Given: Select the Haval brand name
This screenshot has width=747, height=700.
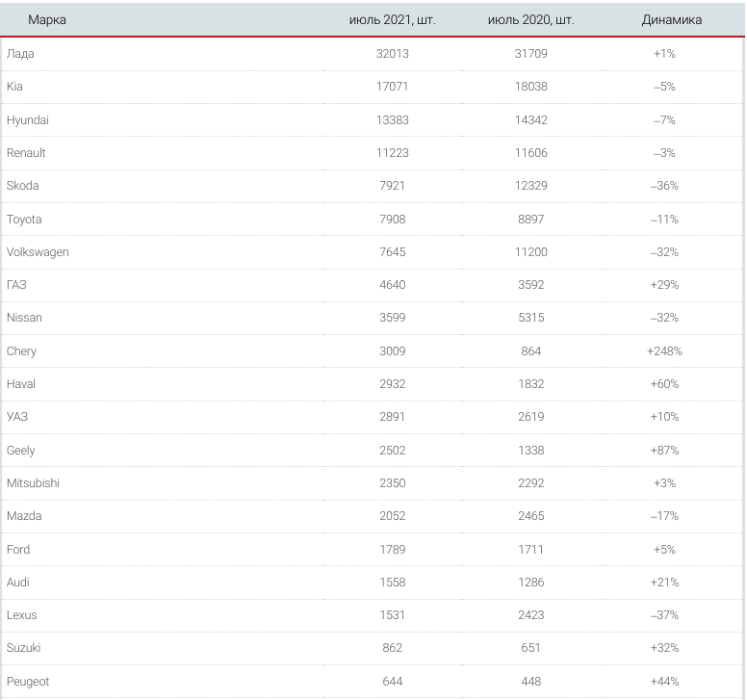Looking at the screenshot, I should 21,384.
